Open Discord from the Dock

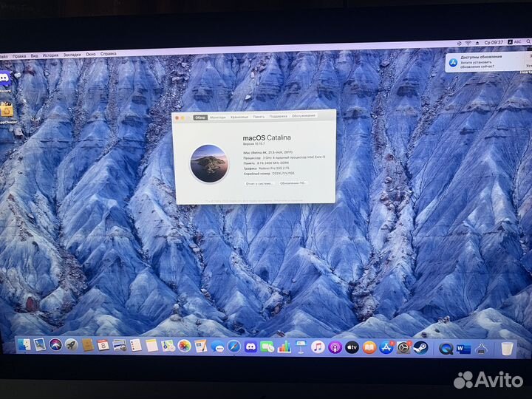[x=250, y=347]
